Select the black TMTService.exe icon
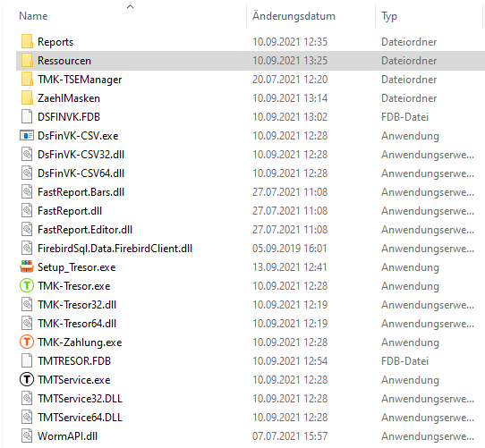Viewport: 485px width, 448px height. pos(27,380)
